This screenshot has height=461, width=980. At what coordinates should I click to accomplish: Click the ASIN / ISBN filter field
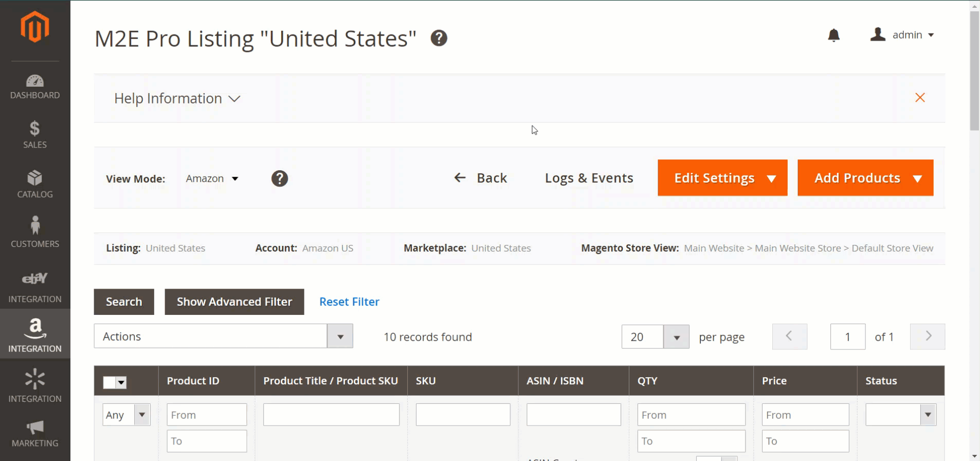click(574, 415)
